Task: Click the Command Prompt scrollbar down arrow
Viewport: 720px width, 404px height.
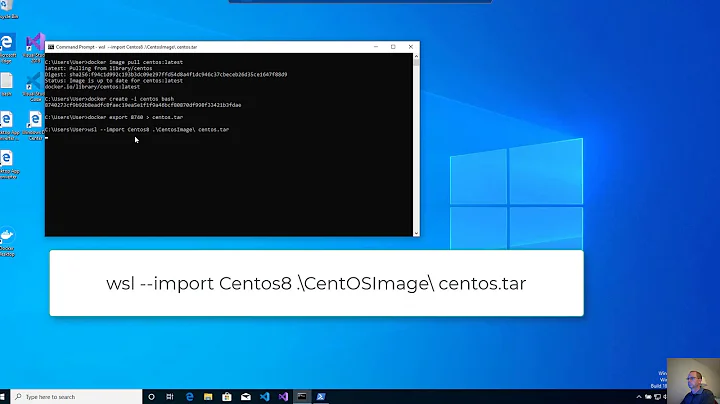Action: pos(416,233)
